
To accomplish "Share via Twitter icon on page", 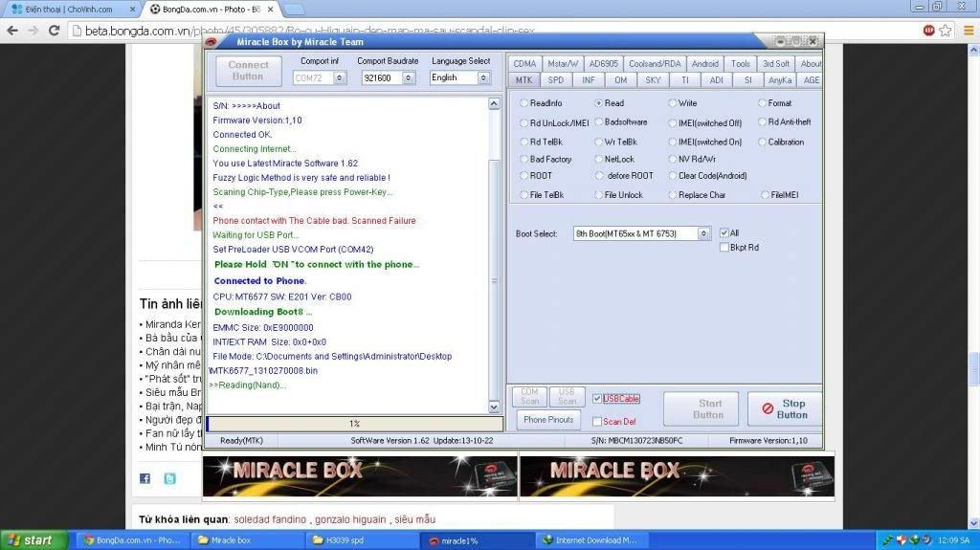I will pos(170,478).
